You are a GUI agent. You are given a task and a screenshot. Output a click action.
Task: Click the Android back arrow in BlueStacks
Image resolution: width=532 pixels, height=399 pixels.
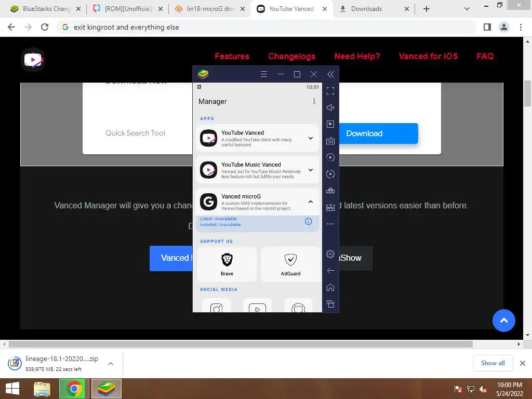tap(330, 270)
